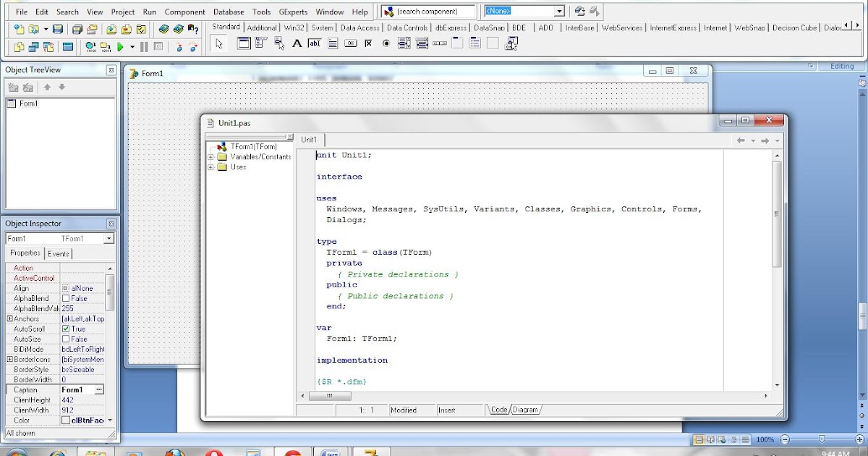Open the GExperts menu
Image resolution: width=868 pixels, height=456 pixels.
(x=293, y=12)
